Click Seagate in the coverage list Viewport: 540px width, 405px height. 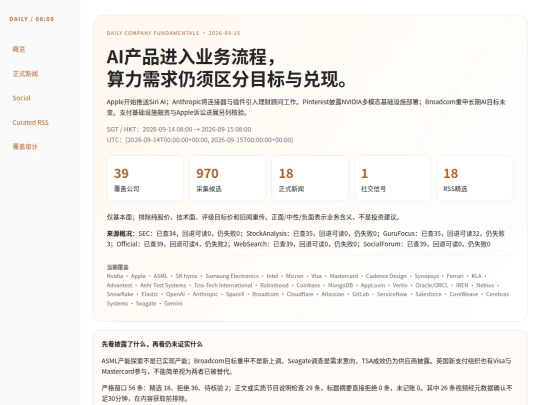coord(146,303)
